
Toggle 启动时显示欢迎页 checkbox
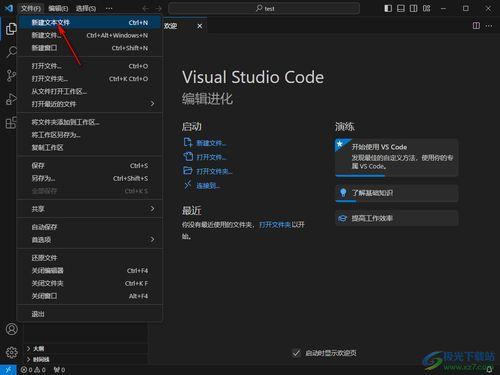click(296, 353)
